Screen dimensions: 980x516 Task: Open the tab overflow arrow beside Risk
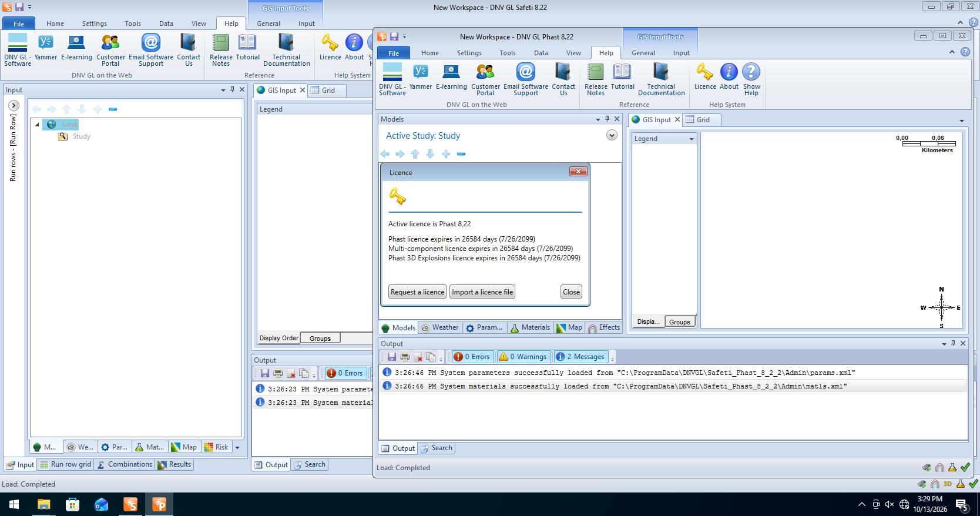click(x=237, y=448)
